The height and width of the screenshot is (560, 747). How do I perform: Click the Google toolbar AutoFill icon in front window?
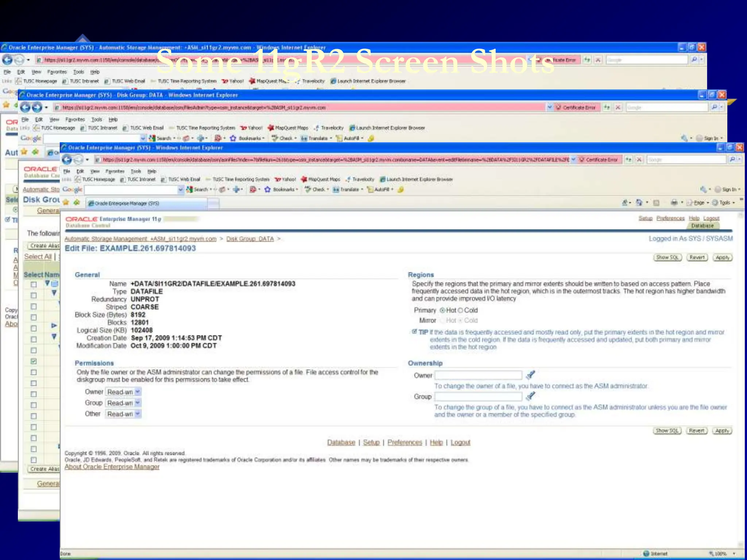pos(370,190)
